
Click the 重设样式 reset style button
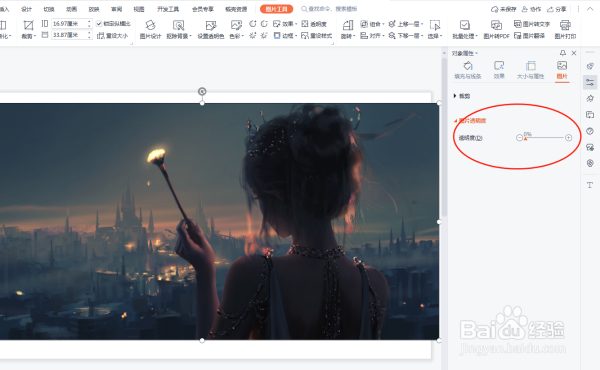coord(316,36)
